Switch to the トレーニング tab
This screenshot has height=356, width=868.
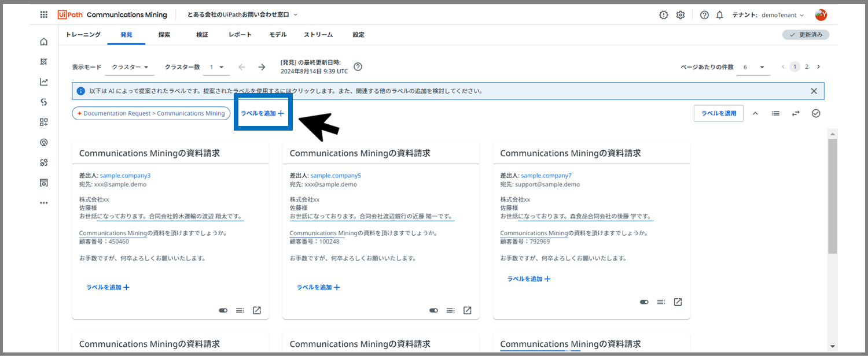83,35
